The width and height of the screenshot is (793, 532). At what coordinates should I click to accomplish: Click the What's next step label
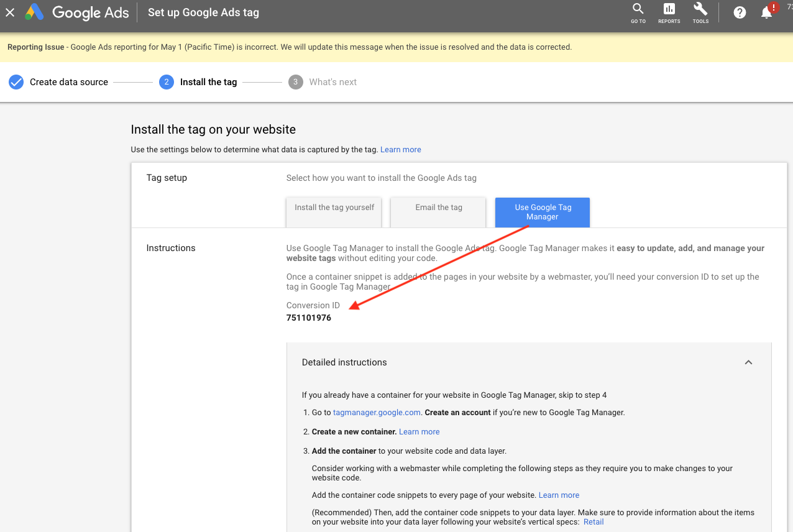pos(333,82)
